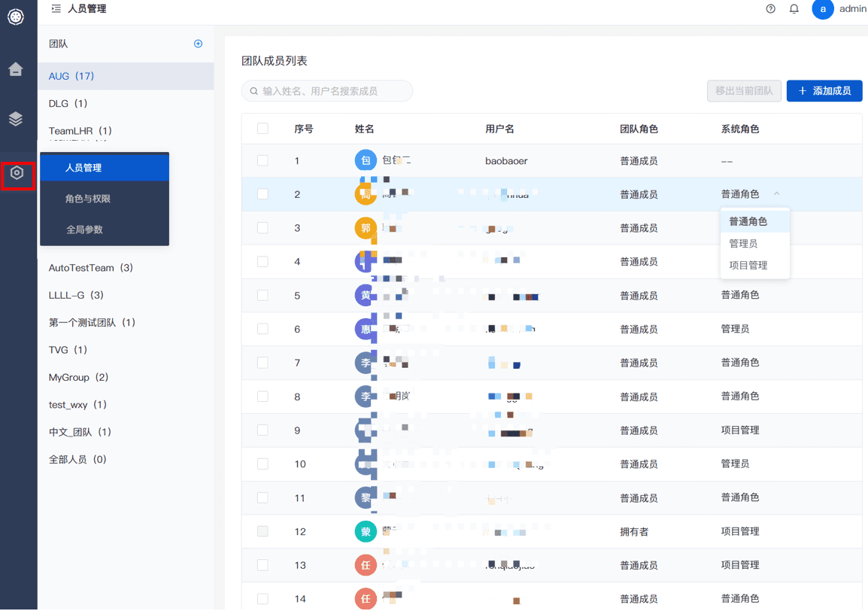Check the checkbox for row 3
The image size is (868, 611).
263,228
